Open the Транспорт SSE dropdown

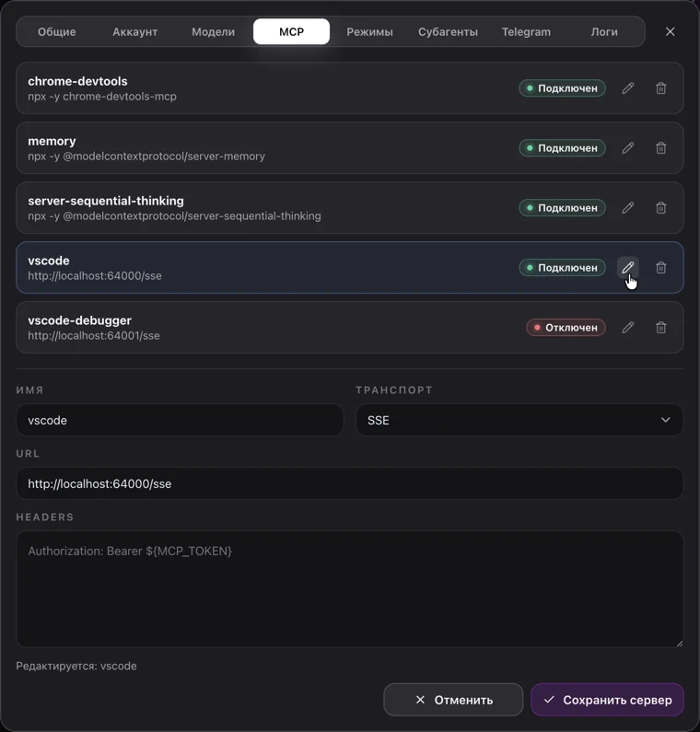519,420
